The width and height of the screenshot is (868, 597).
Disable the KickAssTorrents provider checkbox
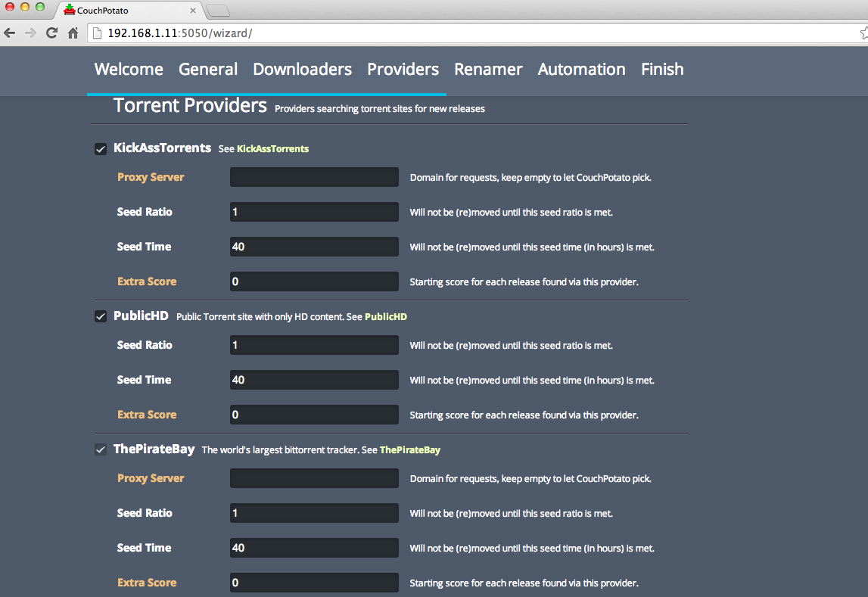click(x=100, y=149)
